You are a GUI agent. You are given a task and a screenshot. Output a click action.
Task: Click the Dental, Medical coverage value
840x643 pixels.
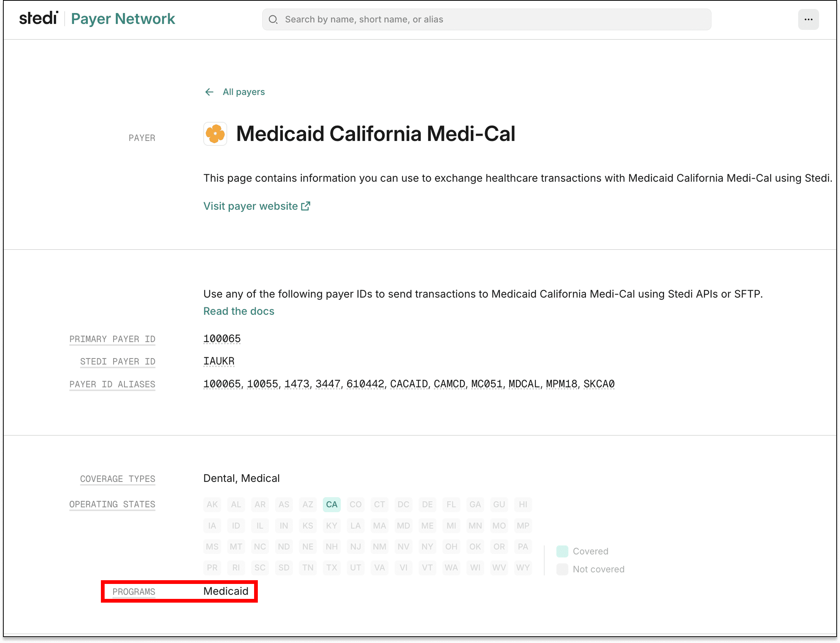pos(241,479)
